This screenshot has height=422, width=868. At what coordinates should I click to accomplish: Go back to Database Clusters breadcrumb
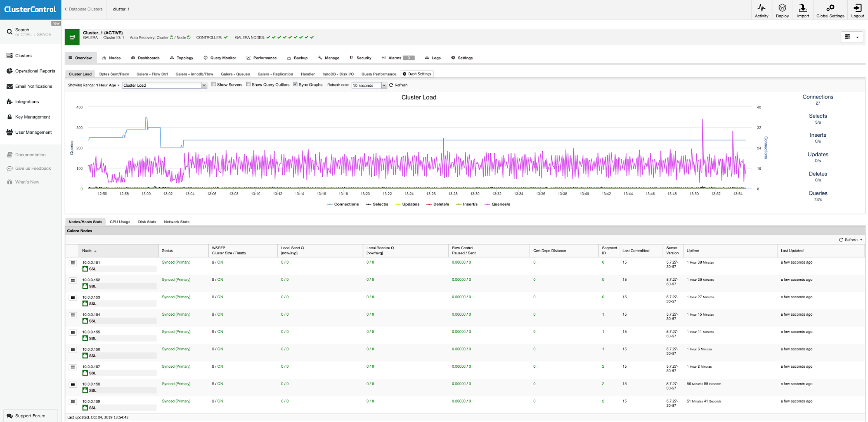point(84,9)
